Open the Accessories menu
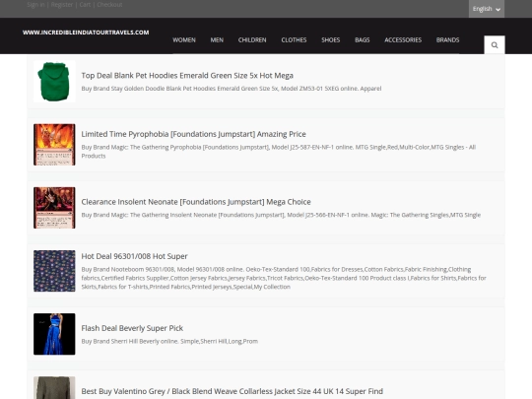 click(403, 40)
